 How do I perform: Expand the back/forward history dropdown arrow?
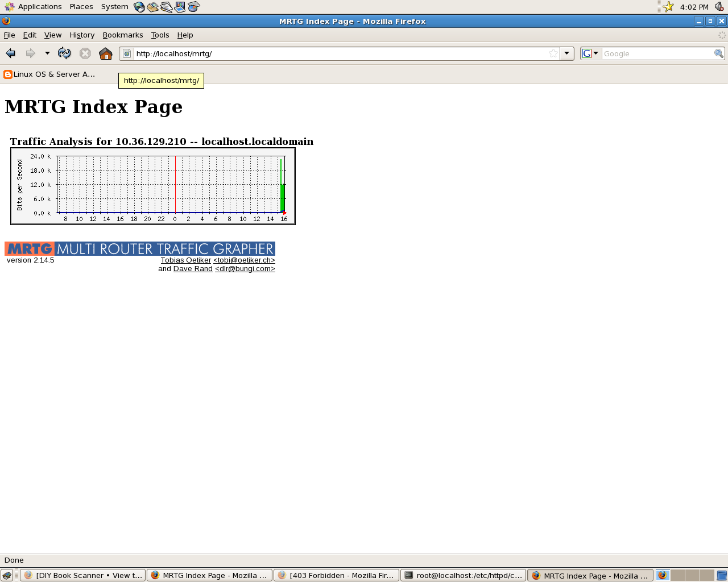pos(47,53)
